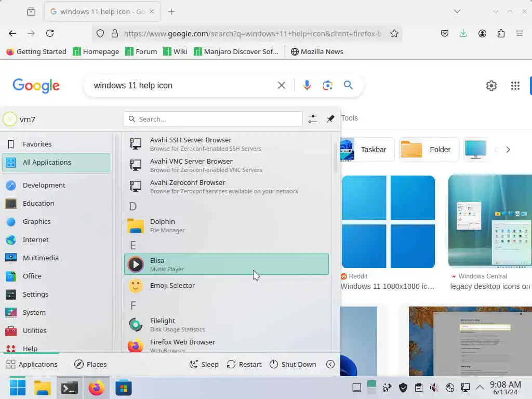The width and height of the screenshot is (532, 399).
Task: Bookmark this page with the star icon
Action: (x=394, y=33)
